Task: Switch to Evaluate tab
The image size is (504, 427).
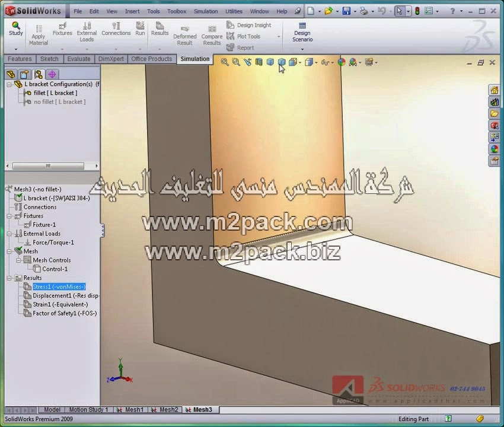Action: point(79,59)
